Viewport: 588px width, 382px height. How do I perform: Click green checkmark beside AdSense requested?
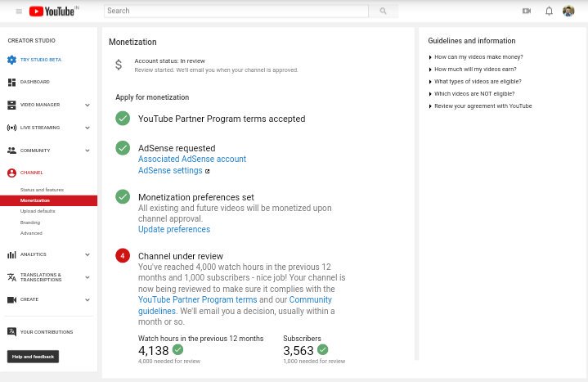(123, 148)
